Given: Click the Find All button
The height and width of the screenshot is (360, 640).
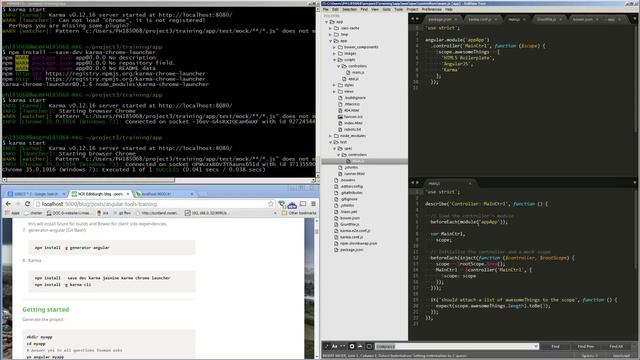Looking at the screenshot, I should pos(616,347).
